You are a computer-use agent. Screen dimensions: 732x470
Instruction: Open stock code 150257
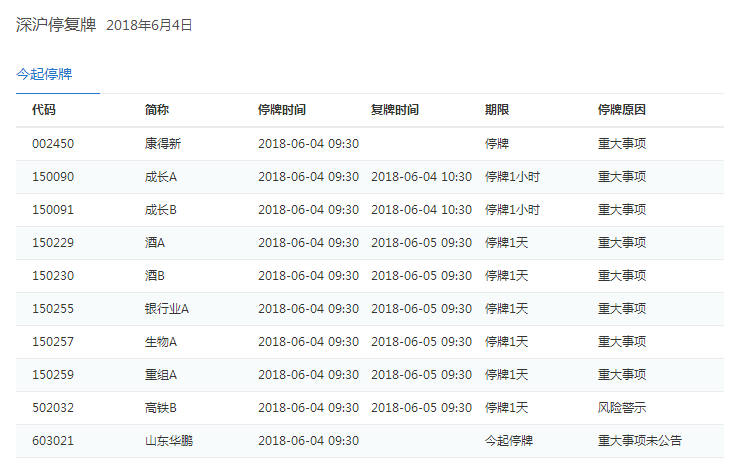click(x=53, y=342)
